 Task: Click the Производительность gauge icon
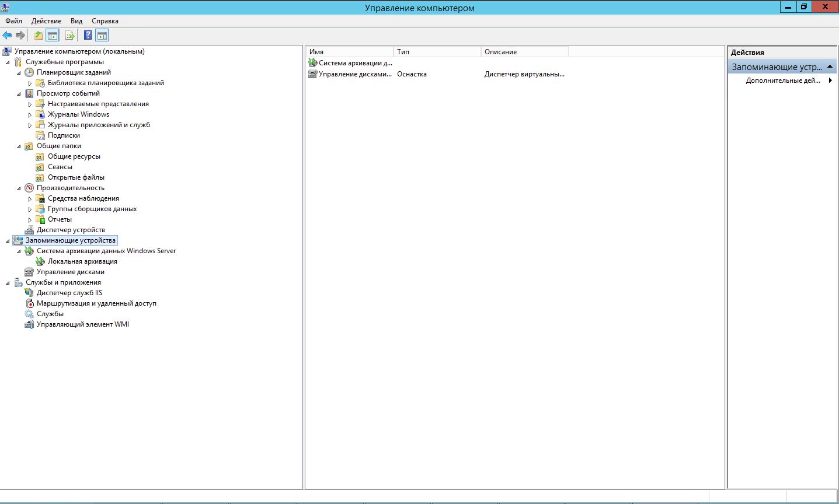(29, 188)
